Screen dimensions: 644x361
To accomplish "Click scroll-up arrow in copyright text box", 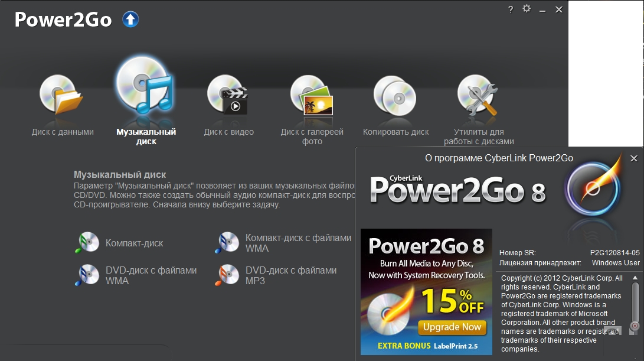I will pyautogui.click(x=635, y=278).
